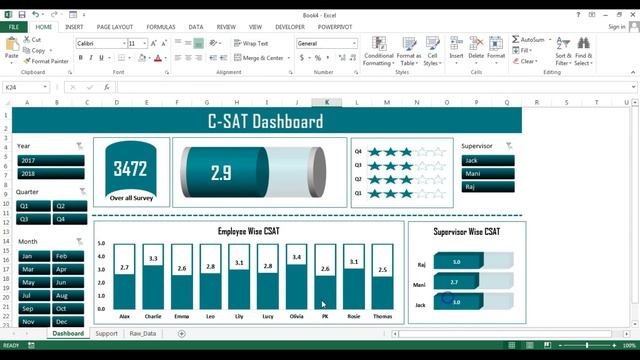
Task: Open the Support sheet tab
Action: tap(107, 333)
